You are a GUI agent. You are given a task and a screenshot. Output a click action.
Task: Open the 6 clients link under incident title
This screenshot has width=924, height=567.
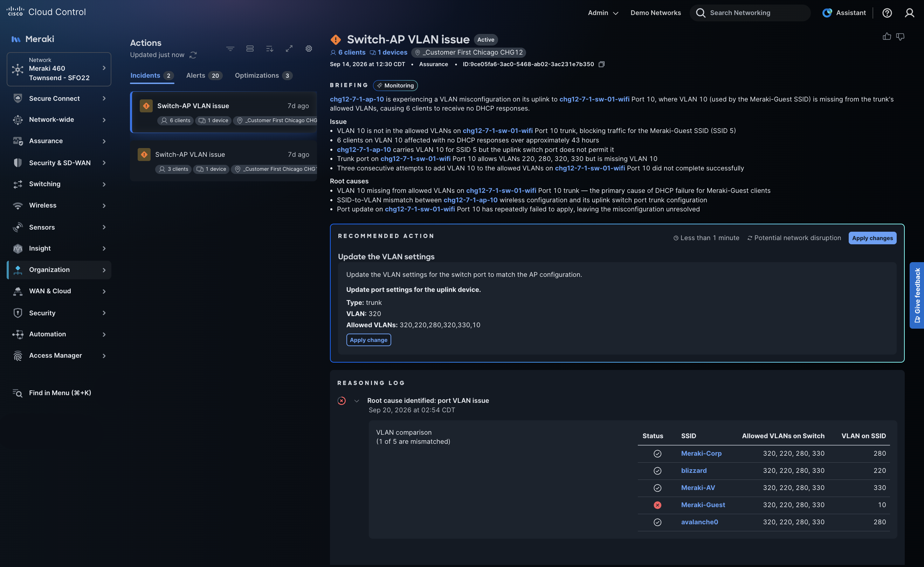(348, 52)
